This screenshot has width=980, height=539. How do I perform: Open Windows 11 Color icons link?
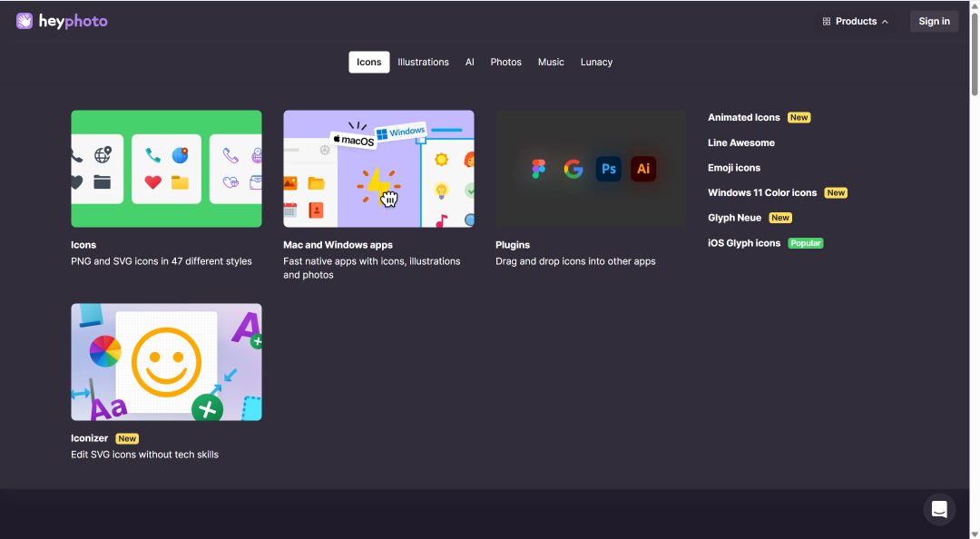coord(762,192)
